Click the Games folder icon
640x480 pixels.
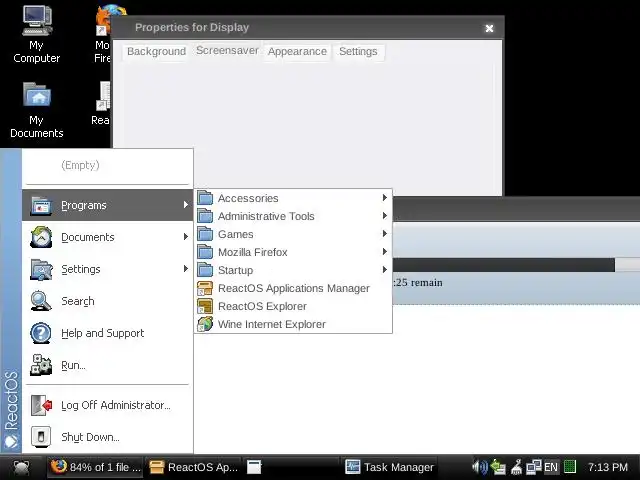click(205, 234)
